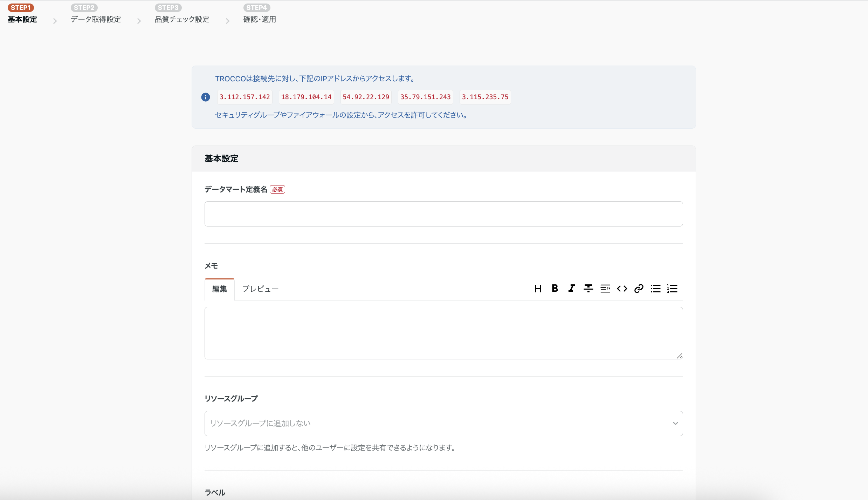The width and height of the screenshot is (868, 500).
Task: Insert code formatting in memo
Action: point(622,289)
